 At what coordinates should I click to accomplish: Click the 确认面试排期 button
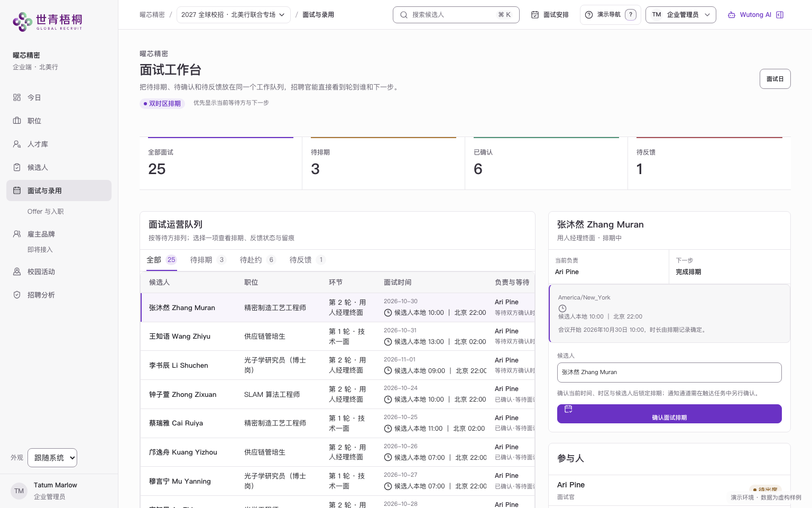(x=669, y=414)
